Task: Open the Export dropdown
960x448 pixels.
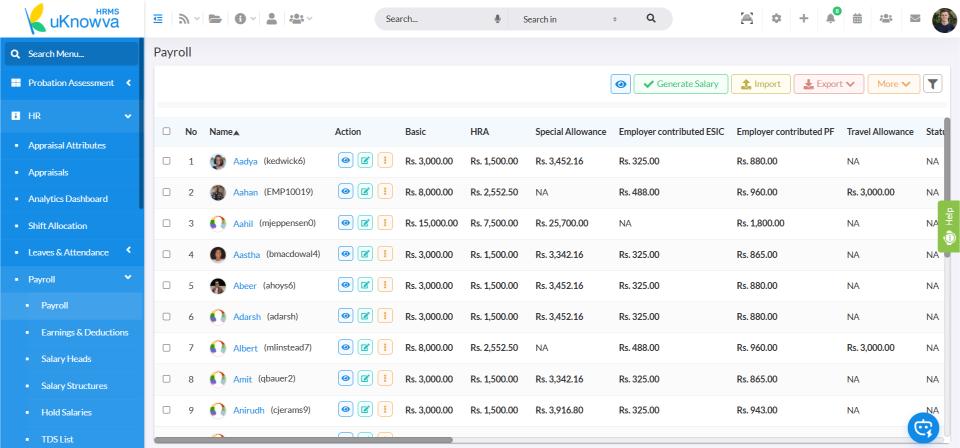Action: [x=828, y=84]
